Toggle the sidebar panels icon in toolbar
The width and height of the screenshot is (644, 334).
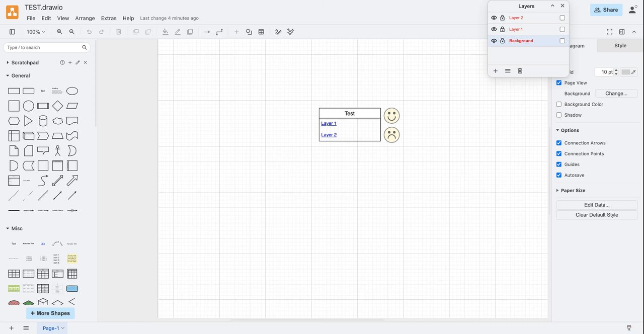12,32
